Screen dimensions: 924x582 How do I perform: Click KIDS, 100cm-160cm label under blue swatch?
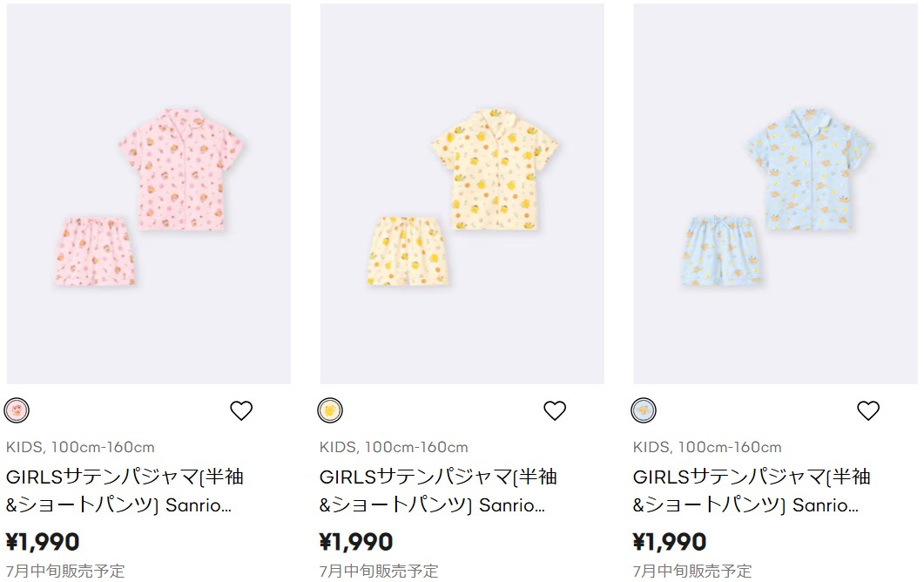pyautogui.click(x=707, y=447)
